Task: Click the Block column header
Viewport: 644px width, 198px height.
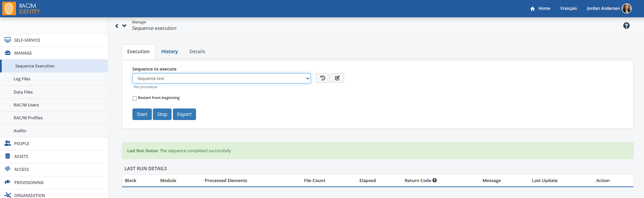Action: [130, 180]
